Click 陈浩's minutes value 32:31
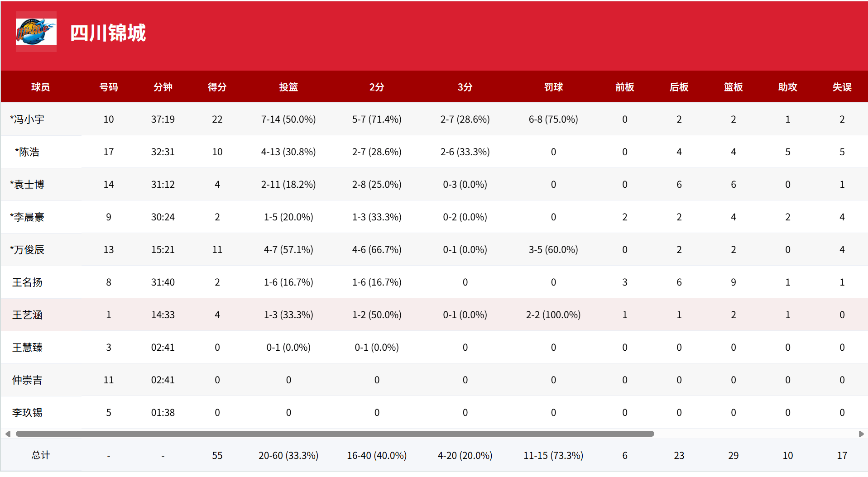The height and width of the screenshot is (477, 868). (163, 152)
